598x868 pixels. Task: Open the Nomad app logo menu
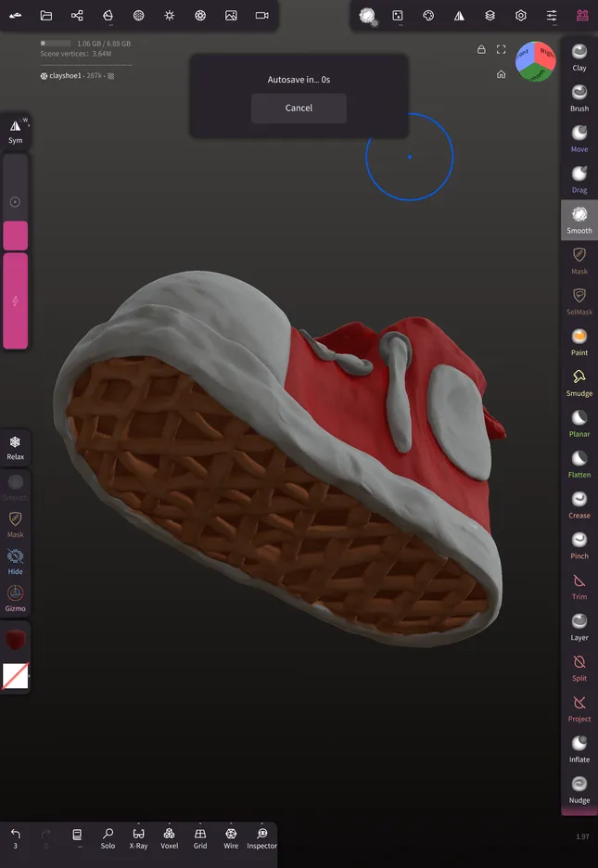(x=16, y=16)
